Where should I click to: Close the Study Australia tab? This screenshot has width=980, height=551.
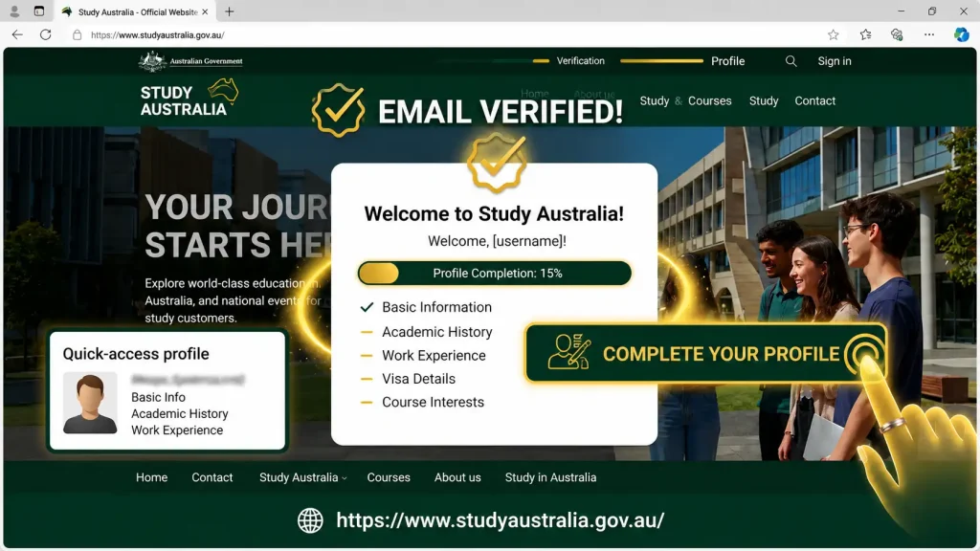pos(205,11)
